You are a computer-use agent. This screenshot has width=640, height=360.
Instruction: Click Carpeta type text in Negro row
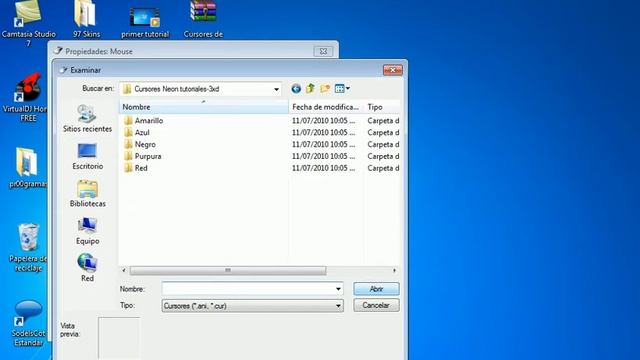click(x=383, y=144)
